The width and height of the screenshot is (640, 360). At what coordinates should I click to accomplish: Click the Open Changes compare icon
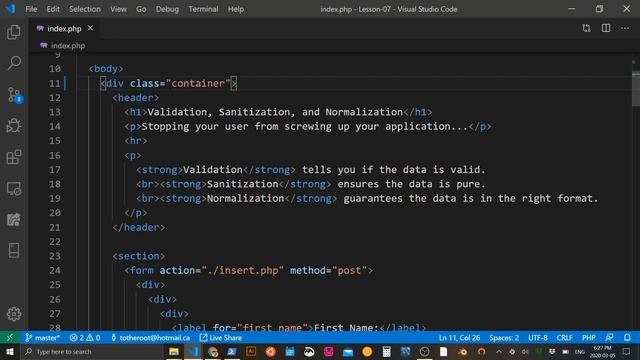(x=587, y=28)
